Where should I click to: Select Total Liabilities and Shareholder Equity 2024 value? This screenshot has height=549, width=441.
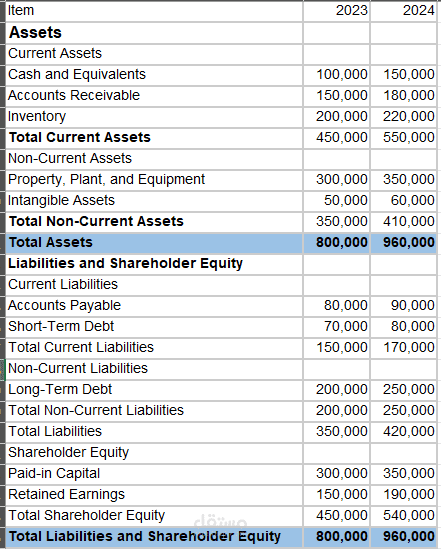404,537
